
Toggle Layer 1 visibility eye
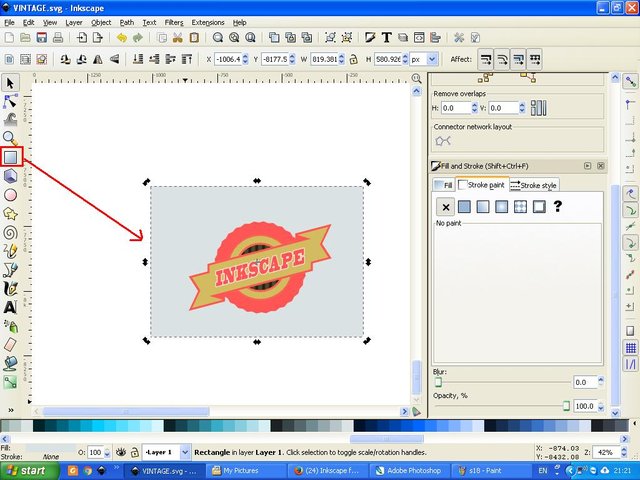click(121, 452)
